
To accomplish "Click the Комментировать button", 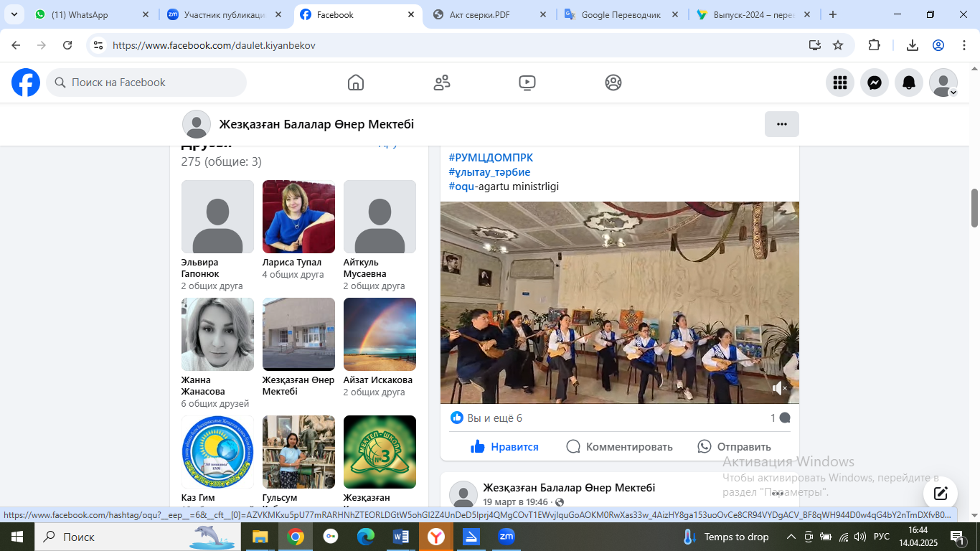I will pos(619,446).
